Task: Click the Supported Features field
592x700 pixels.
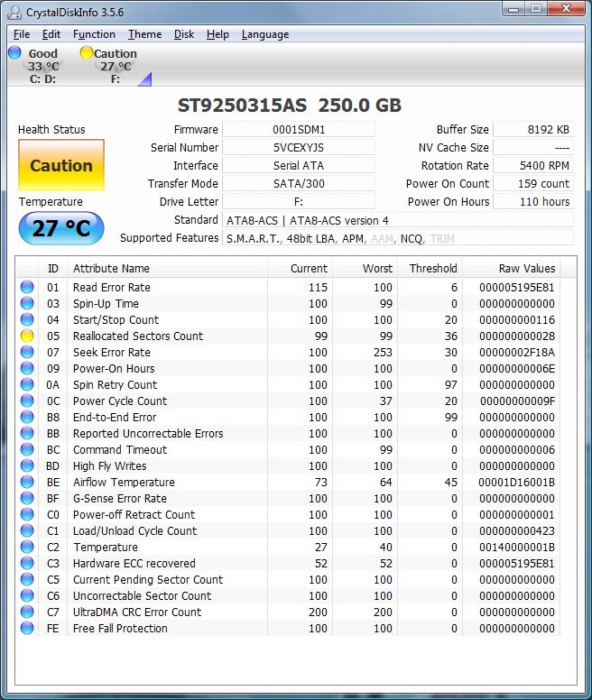Action: (x=398, y=238)
